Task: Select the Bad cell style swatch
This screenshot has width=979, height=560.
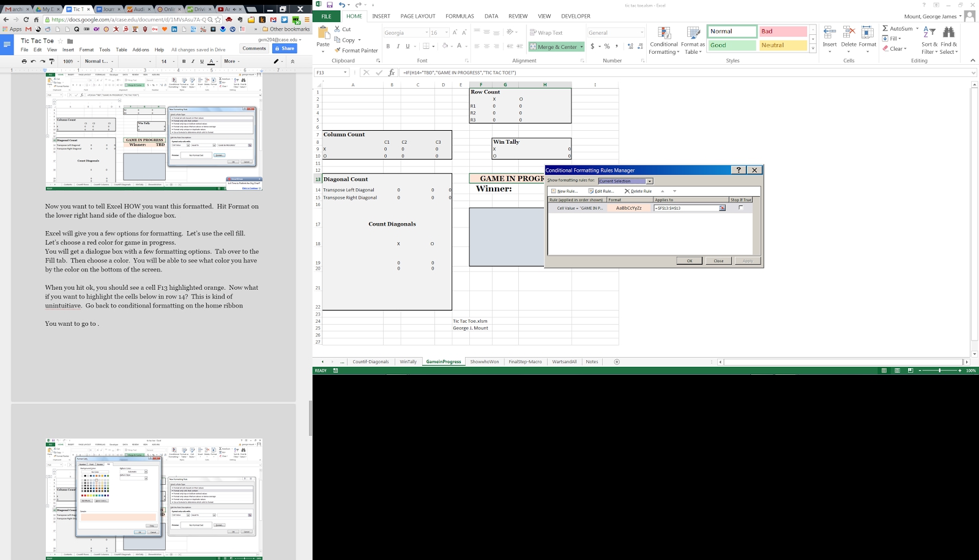Action: (783, 31)
